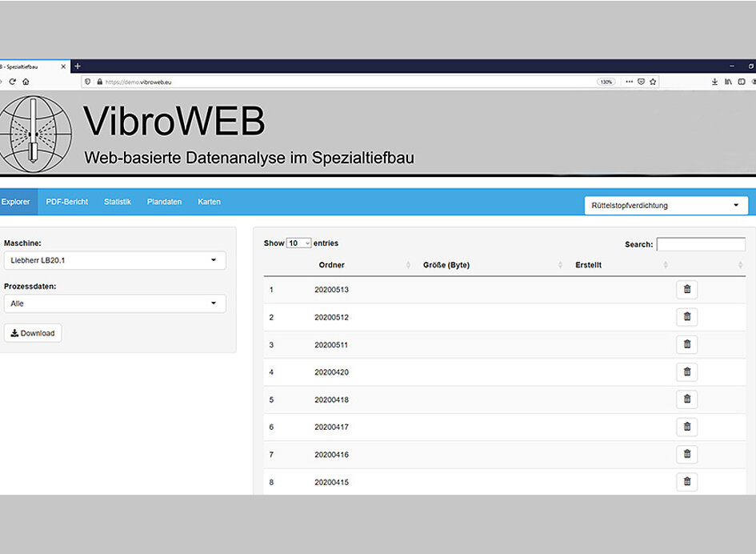Delete folder 20200416 with trash icon
The image size is (756, 554).
click(686, 454)
